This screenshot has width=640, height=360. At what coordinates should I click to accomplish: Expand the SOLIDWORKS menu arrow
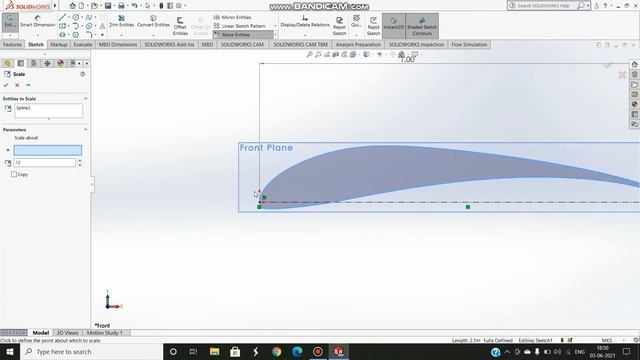tap(55, 6)
